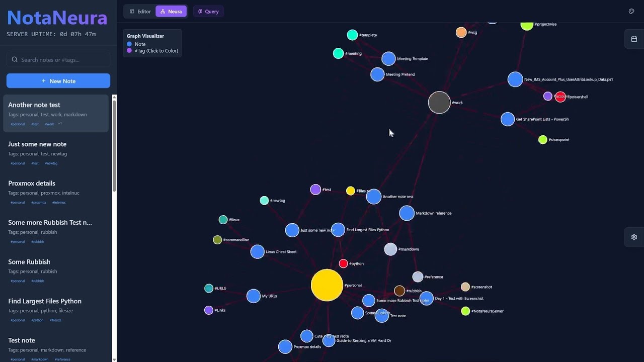Switch to the Editor tab
Viewport: 644px width, 362px height.
140,11
